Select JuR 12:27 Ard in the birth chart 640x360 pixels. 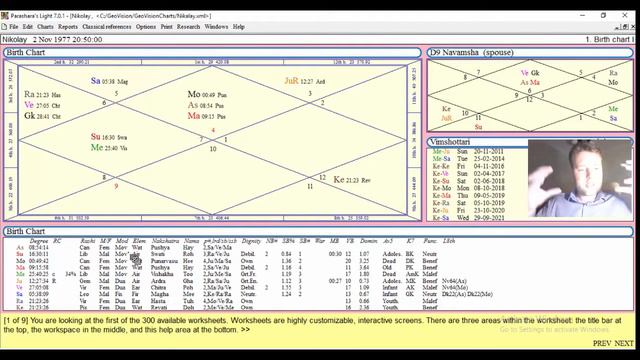tap(305, 81)
